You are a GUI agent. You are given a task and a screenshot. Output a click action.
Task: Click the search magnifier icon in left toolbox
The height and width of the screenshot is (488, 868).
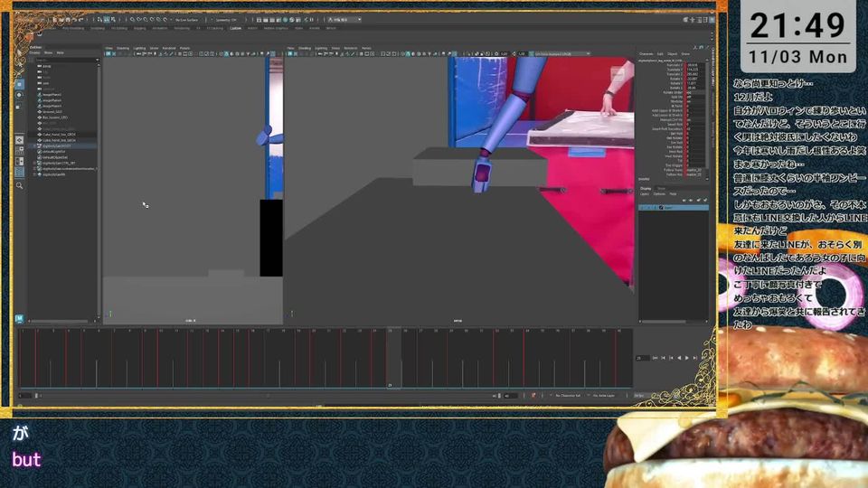tap(19, 185)
